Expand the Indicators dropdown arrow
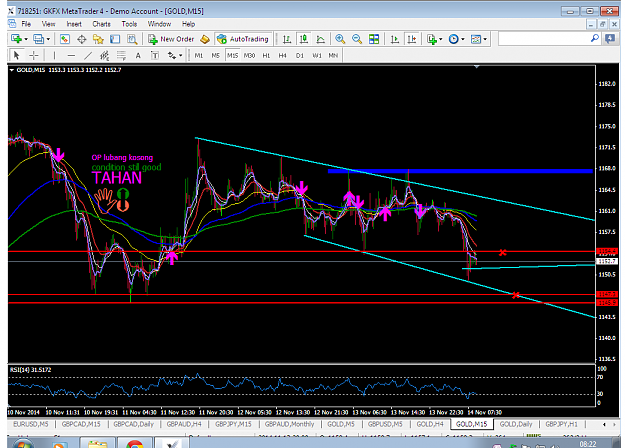 point(440,39)
